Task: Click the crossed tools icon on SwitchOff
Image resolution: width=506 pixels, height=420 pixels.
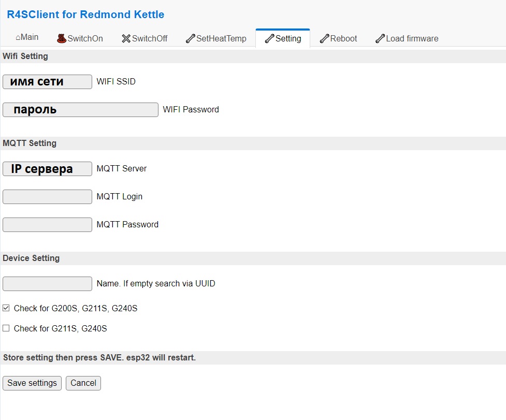Action: pyautogui.click(x=126, y=38)
